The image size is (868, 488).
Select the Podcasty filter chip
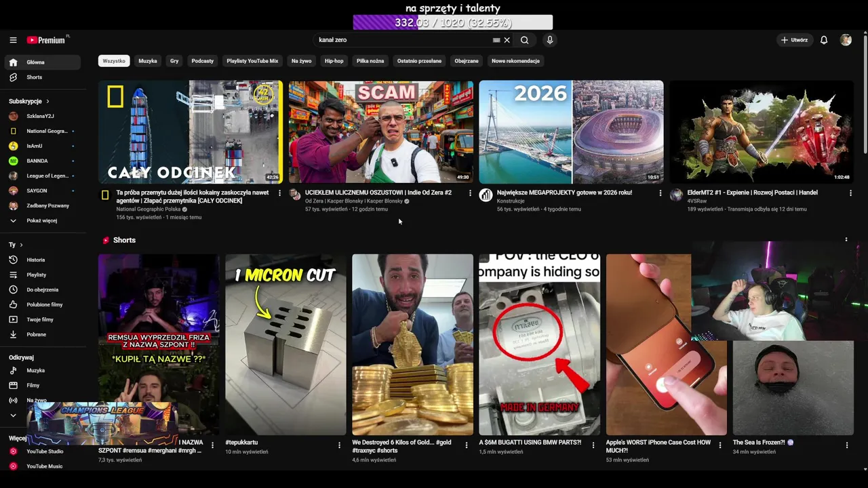[203, 61]
